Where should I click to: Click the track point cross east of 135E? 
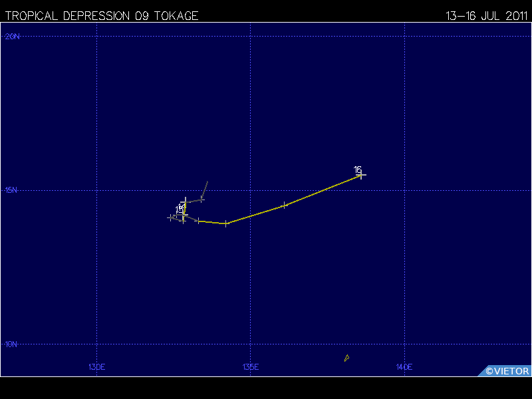click(x=285, y=205)
